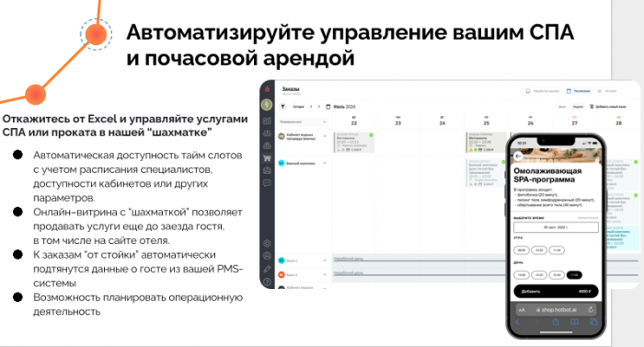Select the highlighted 17:00 time slot

(574, 274)
